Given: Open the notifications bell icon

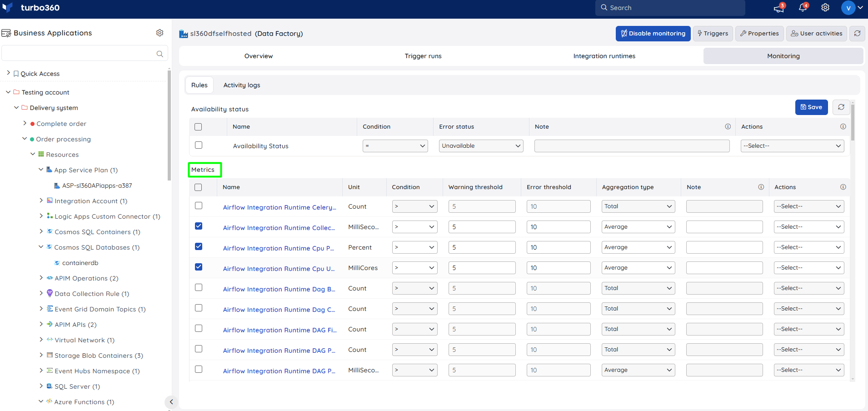Looking at the screenshot, I should tap(803, 8).
